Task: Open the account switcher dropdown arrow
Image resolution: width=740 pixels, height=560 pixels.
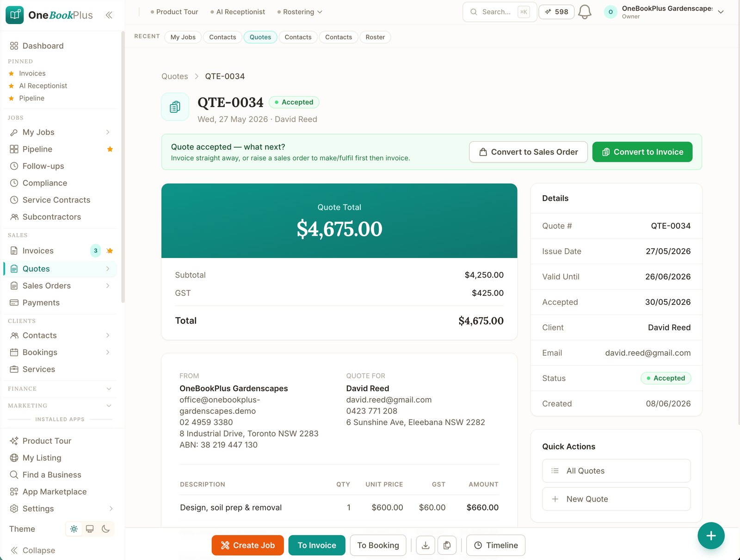Action: tap(721, 12)
